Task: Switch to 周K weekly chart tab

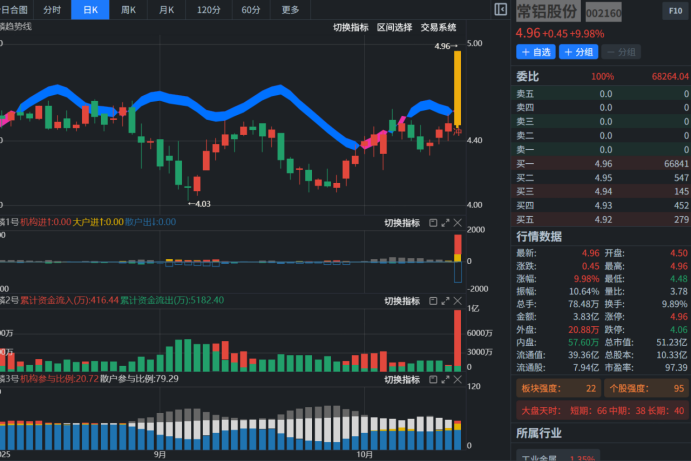Action: tap(128, 10)
